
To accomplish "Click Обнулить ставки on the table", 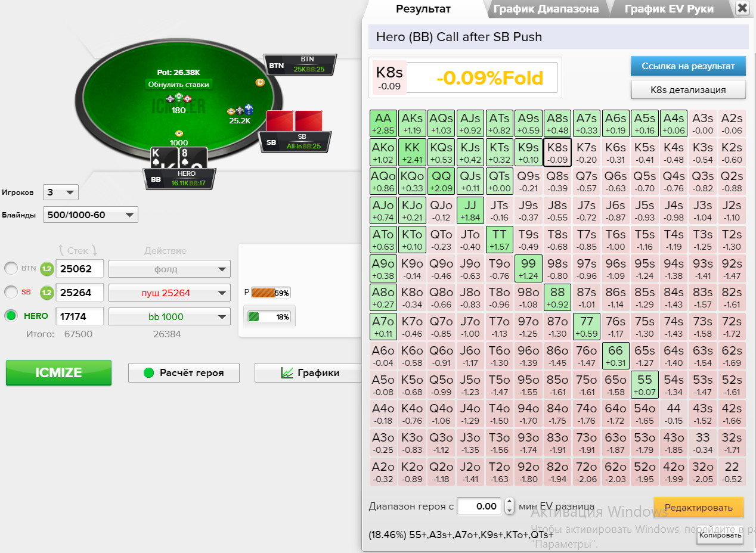I will pyautogui.click(x=179, y=85).
